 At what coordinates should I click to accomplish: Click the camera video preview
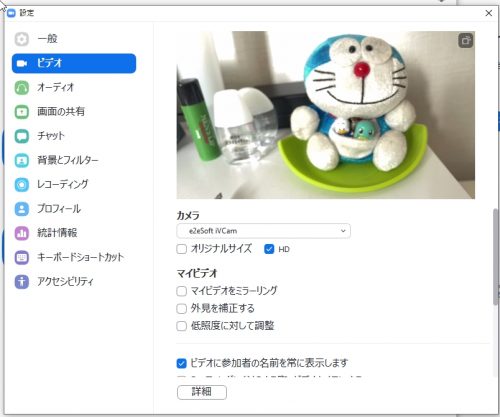pyautogui.click(x=326, y=115)
